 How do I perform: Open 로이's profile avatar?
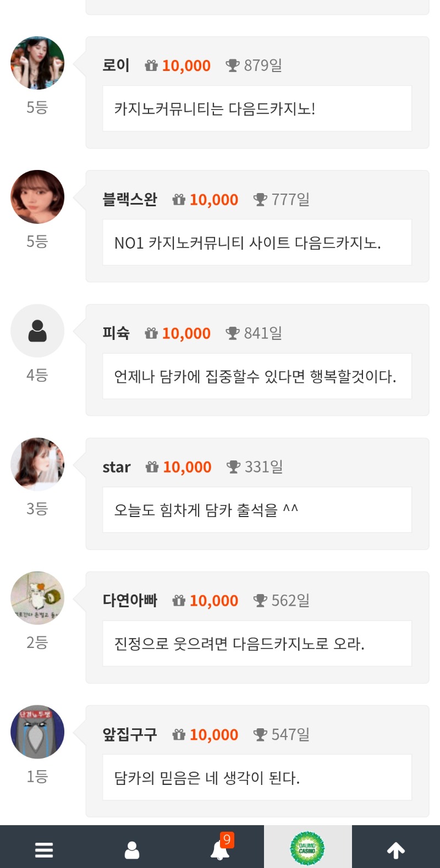click(37, 63)
